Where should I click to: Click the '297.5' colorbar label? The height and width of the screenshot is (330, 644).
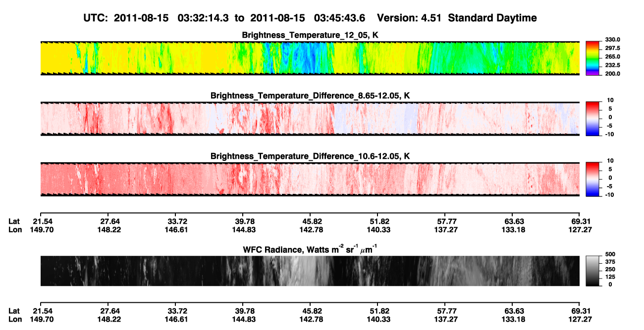(x=612, y=48)
